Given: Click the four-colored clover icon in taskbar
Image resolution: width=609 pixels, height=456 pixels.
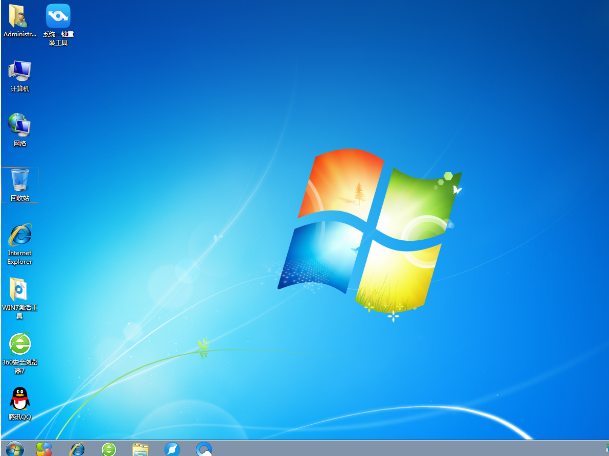Looking at the screenshot, I should tap(44, 449).
